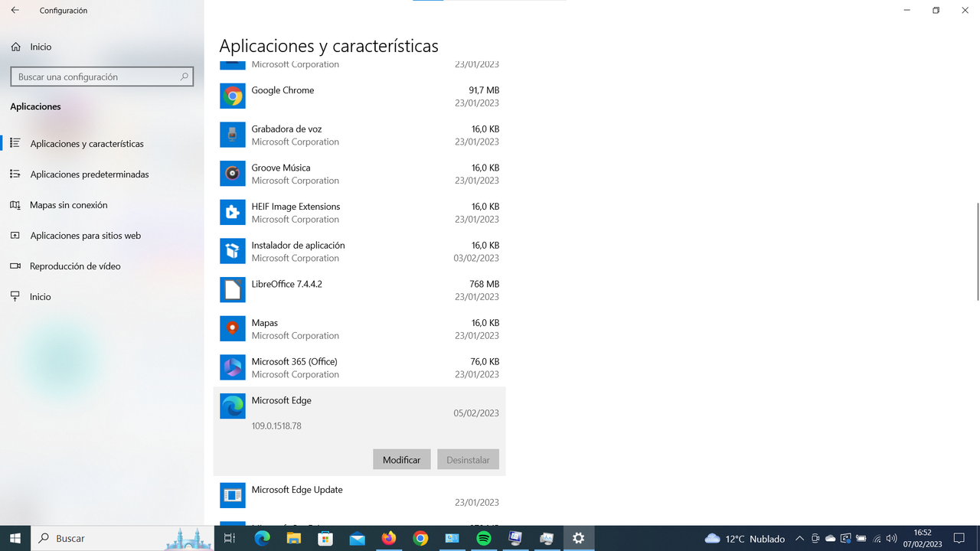The width and height of the screenshot is (980, 551).
Task: Click Google Chrome size 91,7 MB
Action: pyautogui.click(x=483, y=90)
